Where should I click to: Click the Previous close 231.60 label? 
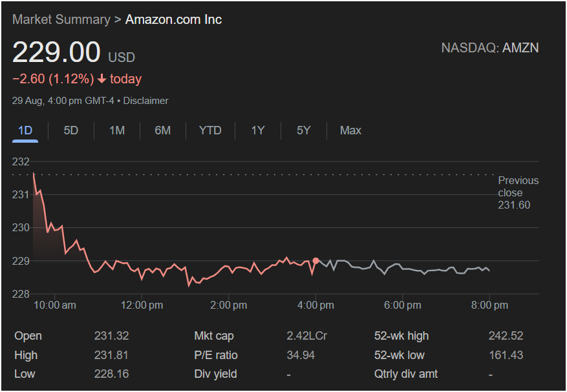(517, 192)
